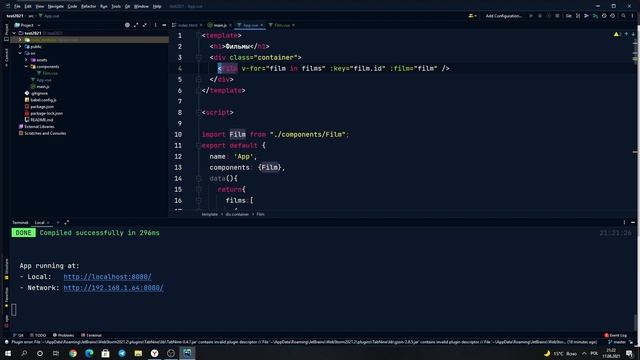
Task: Open Microsoft Edge from the taskbar
Action: tap(89, 353)
